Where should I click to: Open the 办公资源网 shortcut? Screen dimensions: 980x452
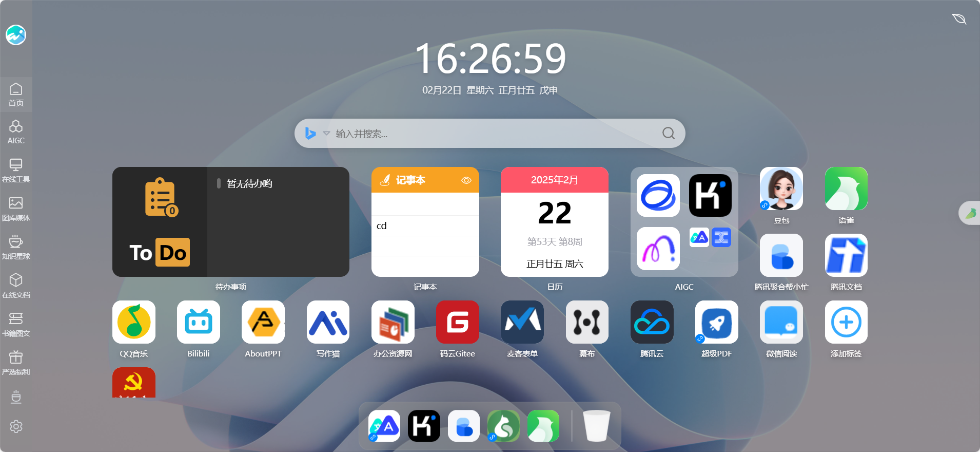[393, 322]
